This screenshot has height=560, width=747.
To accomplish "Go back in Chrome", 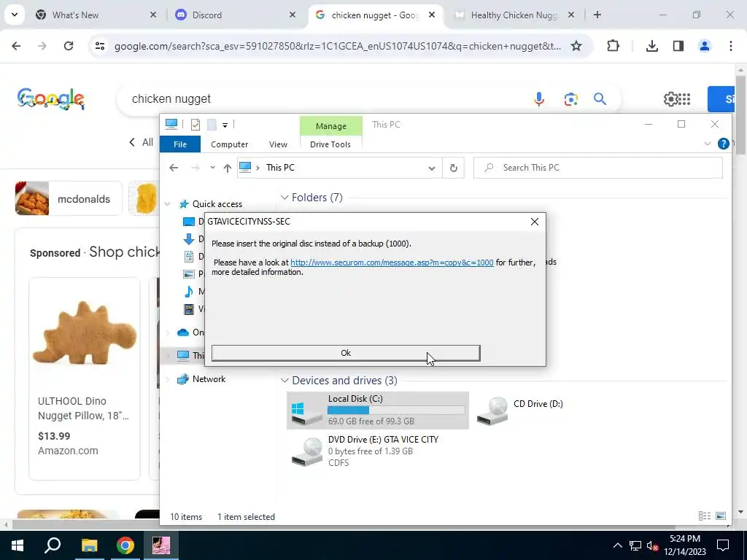I will [x=16, y=46].
